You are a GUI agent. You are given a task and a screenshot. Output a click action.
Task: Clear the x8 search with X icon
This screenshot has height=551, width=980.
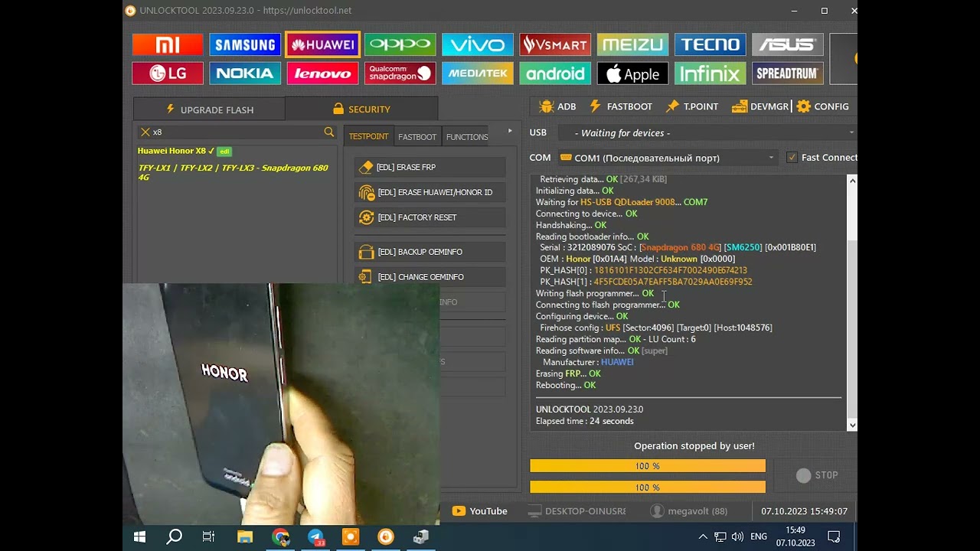[145, 132]
